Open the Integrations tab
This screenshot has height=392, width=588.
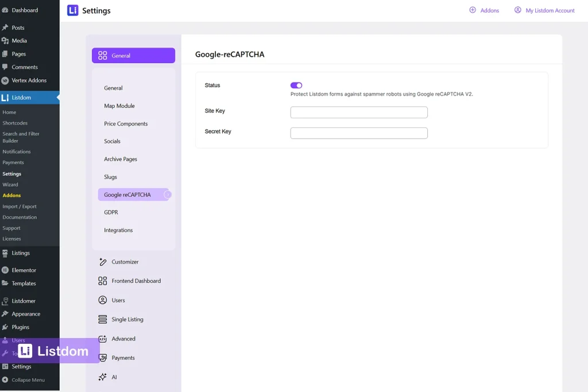118,230
